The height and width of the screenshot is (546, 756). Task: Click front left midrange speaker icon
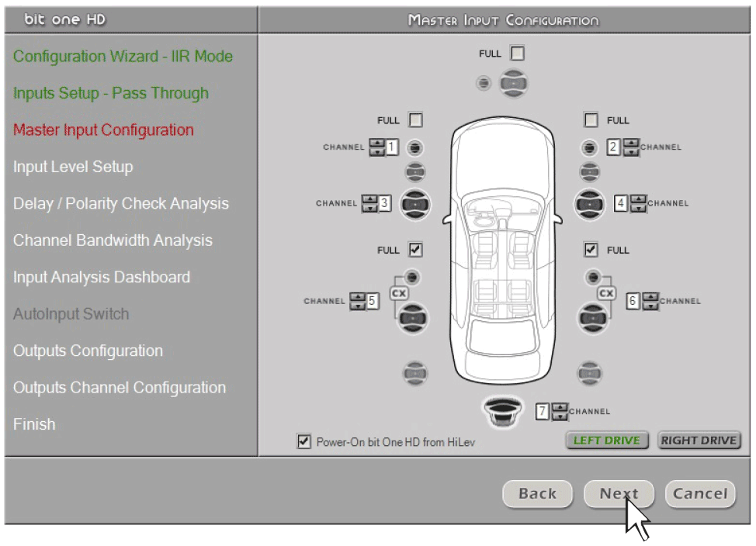pyautogui.click(x=414, y=171)
